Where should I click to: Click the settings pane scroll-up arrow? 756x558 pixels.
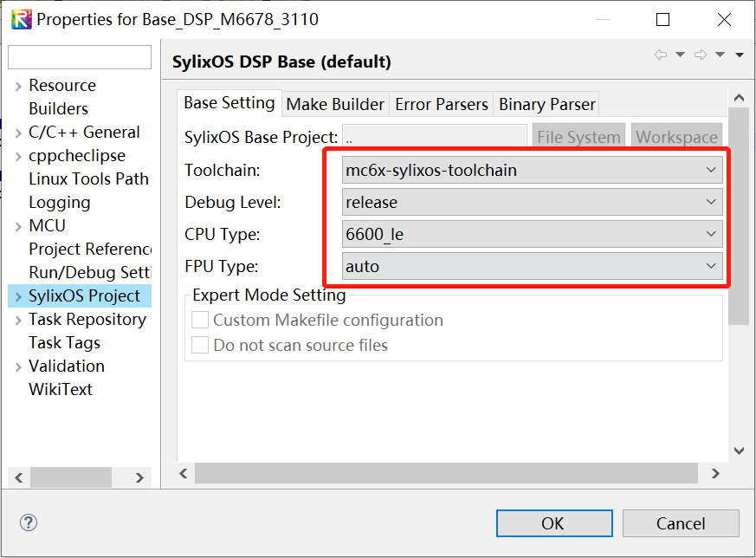pyautogui.click(x=739, y=98)
